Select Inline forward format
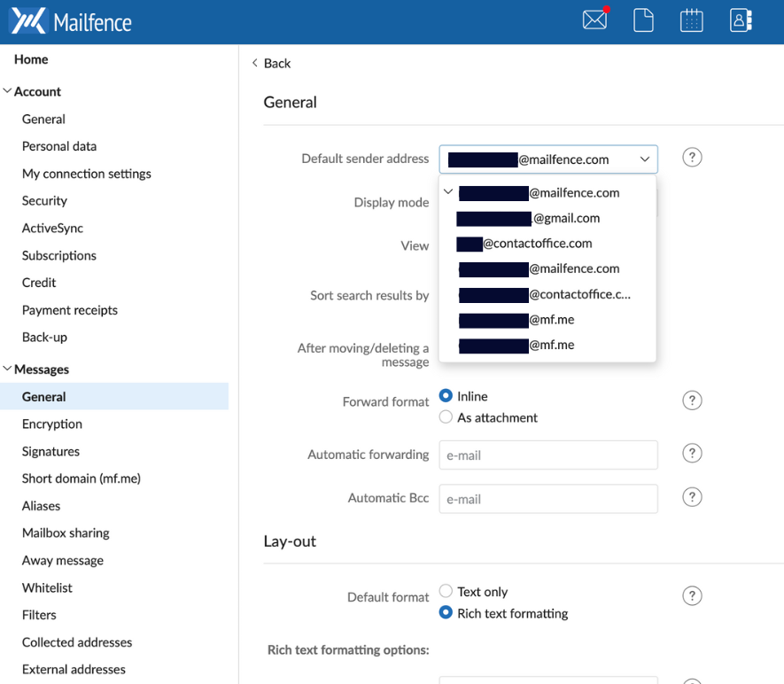Screen dimensions: 784x684 [446, 395]
